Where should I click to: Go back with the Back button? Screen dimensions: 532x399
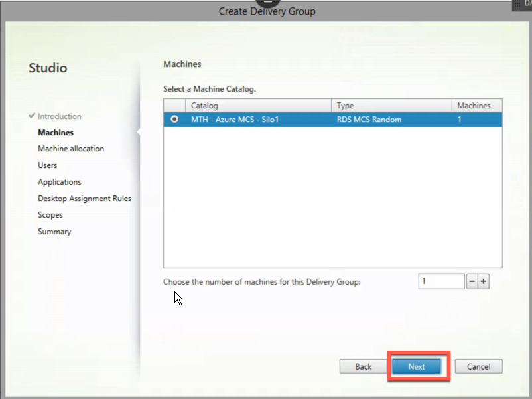click(363, 366)
